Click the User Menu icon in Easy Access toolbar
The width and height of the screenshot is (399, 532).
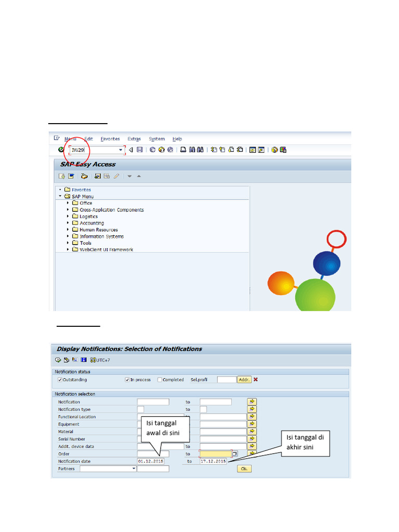(62, 176)
